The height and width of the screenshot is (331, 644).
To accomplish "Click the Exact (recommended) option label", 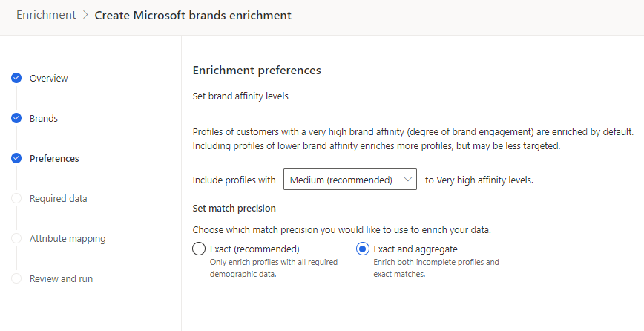I will pyautogui.click(x=254, y=249).
